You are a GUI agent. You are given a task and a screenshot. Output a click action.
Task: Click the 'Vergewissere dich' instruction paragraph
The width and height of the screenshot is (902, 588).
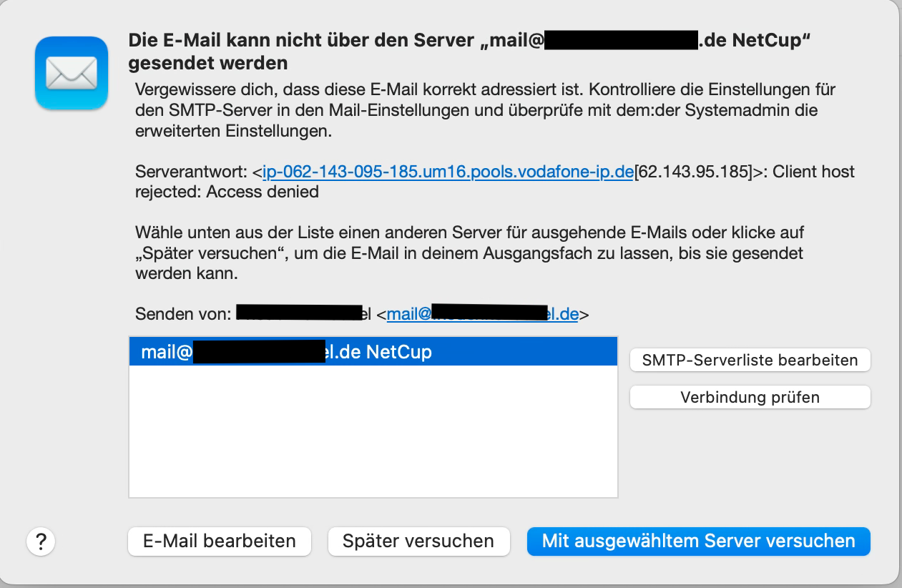click(485, 111)
